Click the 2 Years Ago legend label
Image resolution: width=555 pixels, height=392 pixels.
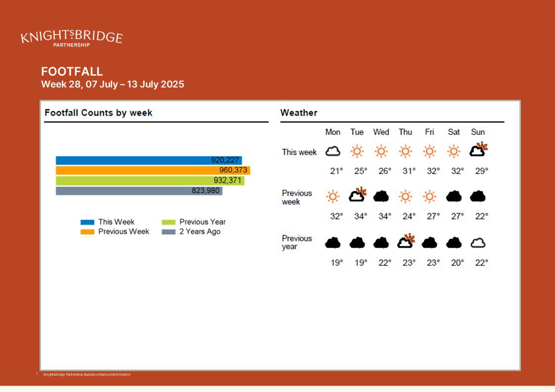pyautogui.click(x=200, y=231)
